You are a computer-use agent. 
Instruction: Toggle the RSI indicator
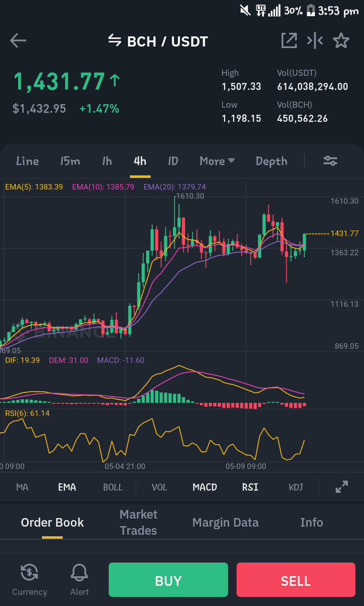click(250, 487)
